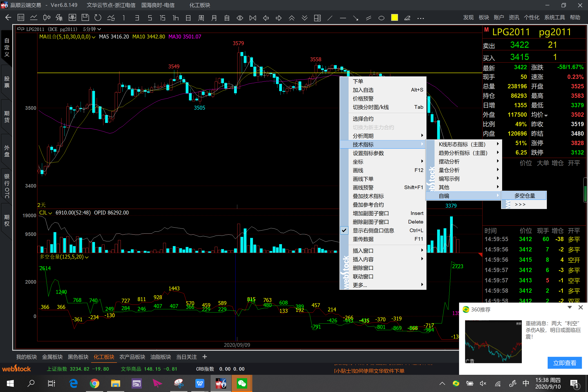Click the right arrow scroll chart icon
Screen dimensions: 588x392
click(x=279, y=18)
